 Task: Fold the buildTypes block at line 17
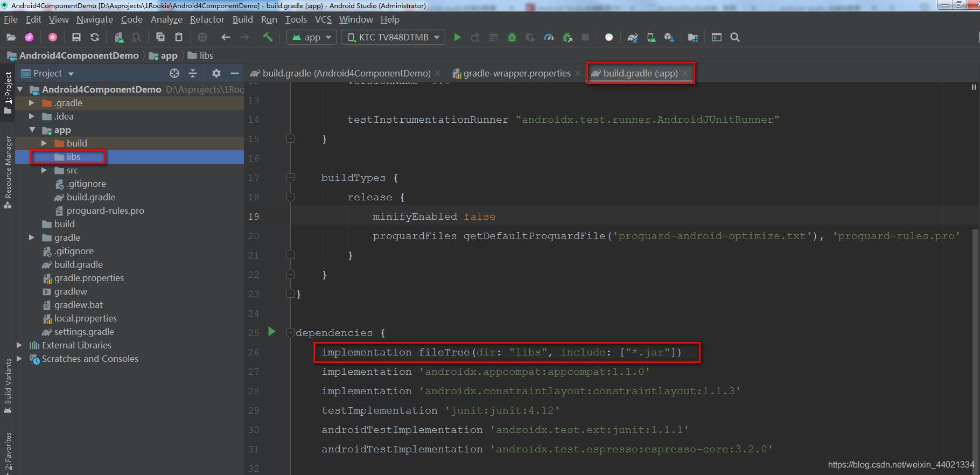290,177
